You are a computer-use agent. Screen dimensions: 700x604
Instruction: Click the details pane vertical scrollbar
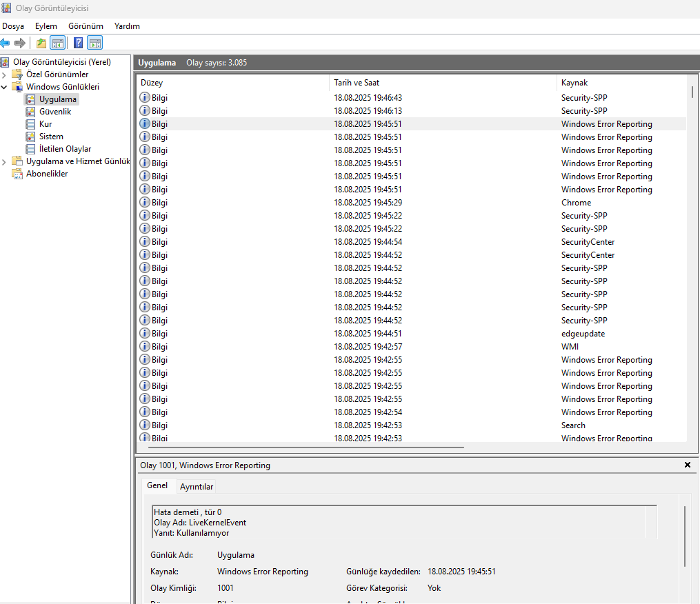pyautogui.click(x=684, y=536)
